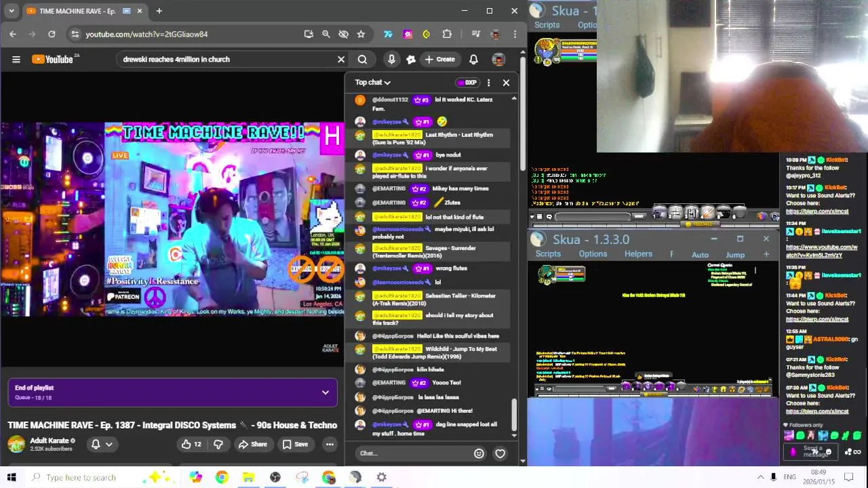This screenshot has width=868, height=488.
Task: Clear the YouTube search box text
Action: click(x=341, y=59)
